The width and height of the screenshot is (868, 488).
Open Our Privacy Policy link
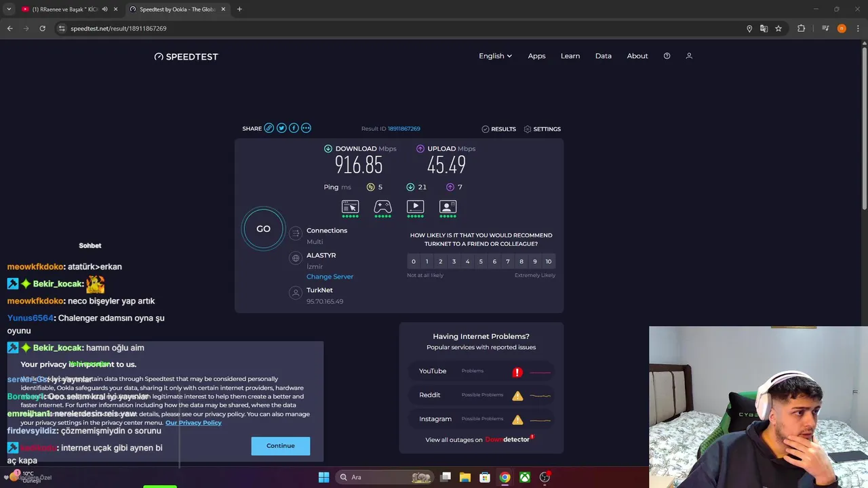point(193,423)
